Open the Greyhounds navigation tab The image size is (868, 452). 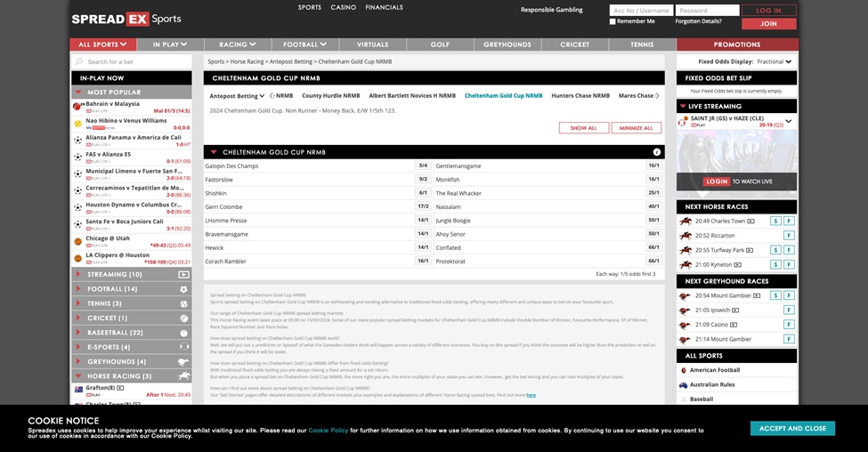coord(507,44)
